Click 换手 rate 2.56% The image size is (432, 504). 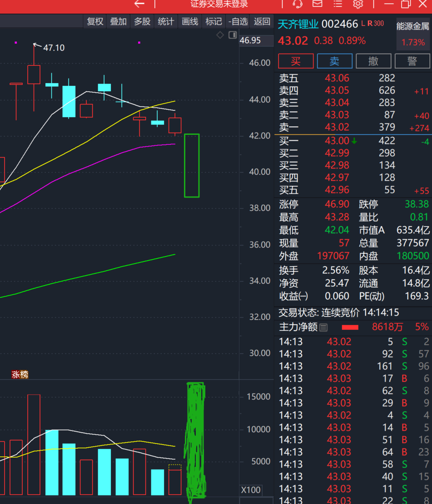click(336, 270)
